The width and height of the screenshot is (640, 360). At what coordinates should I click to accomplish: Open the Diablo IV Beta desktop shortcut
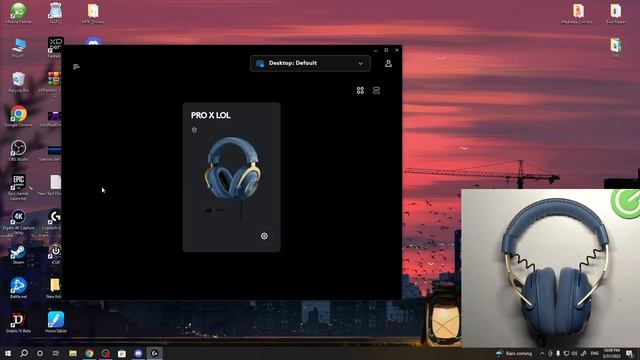coord(18,322)
